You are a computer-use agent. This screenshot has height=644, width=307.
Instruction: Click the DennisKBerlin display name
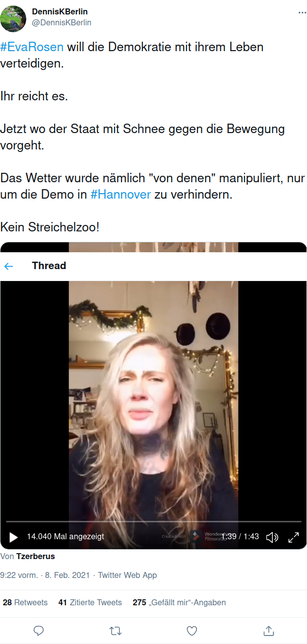point(60,11)
